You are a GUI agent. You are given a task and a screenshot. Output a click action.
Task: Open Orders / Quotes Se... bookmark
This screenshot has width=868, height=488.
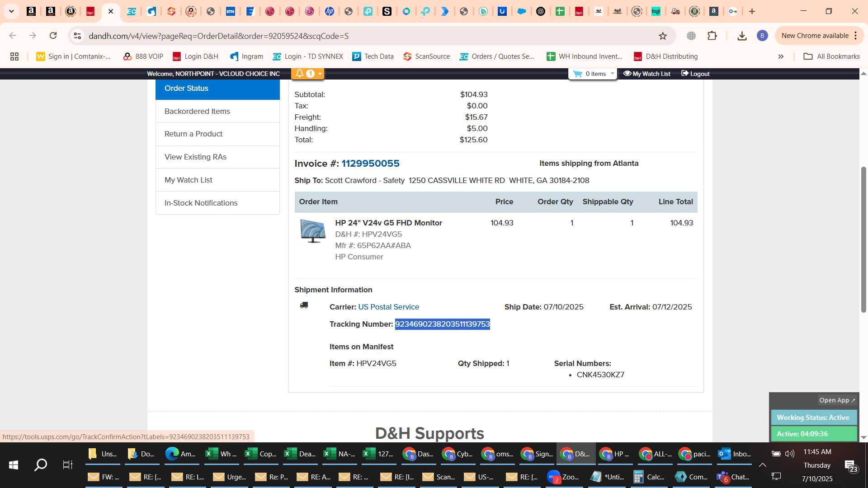click(497, 56)
